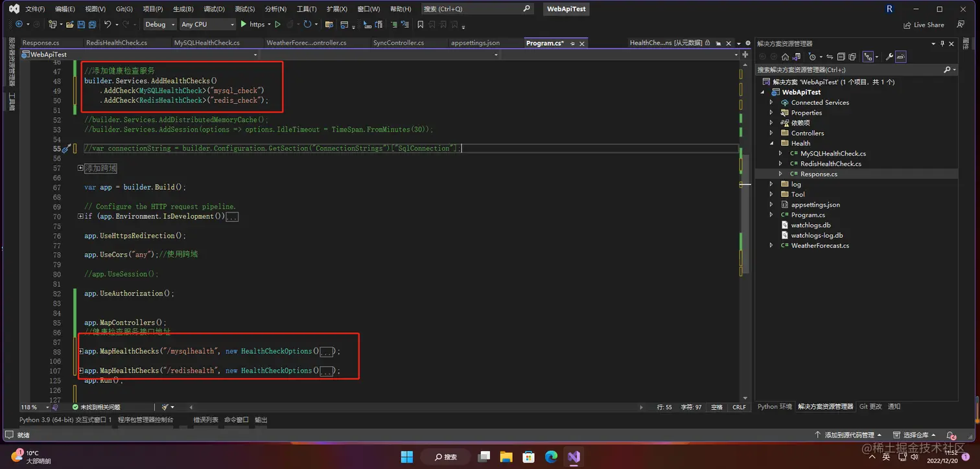This screenshot has height=469, width=980.
Task: Click the Open File folder icon
Action: (x=69, y=24)
